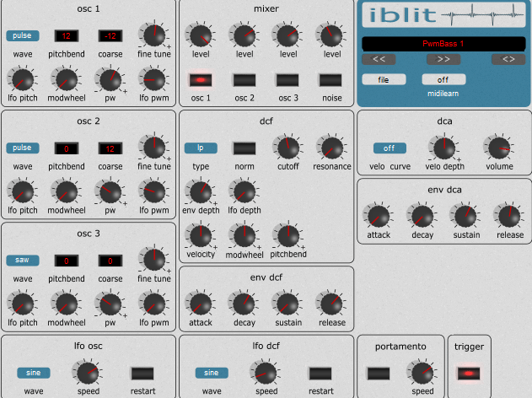Screen dimensions: 532x398
Task: Click the portamento speed knob
Action: pos(422,372)
